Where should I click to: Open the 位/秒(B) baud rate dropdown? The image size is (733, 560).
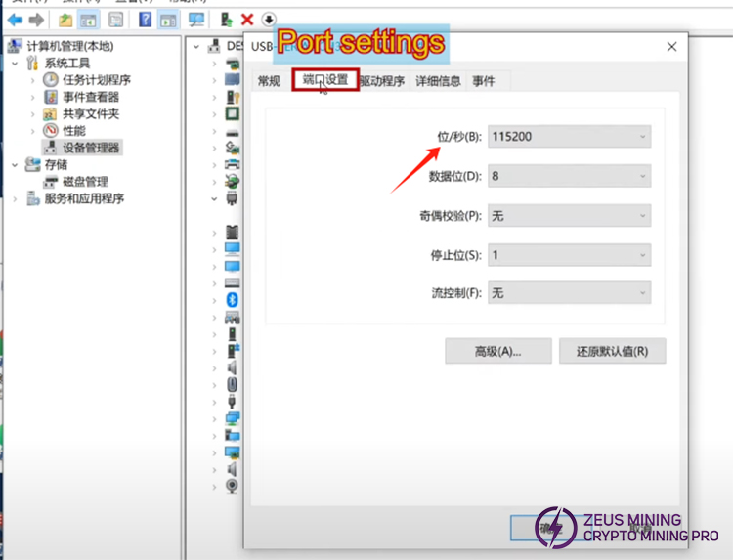pyautogui.click(x=569, y=137)
